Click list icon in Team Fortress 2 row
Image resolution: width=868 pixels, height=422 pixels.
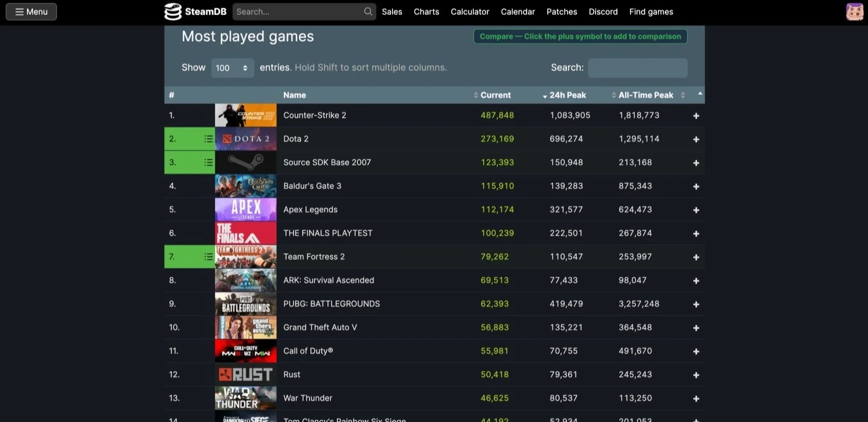(208, 256)
